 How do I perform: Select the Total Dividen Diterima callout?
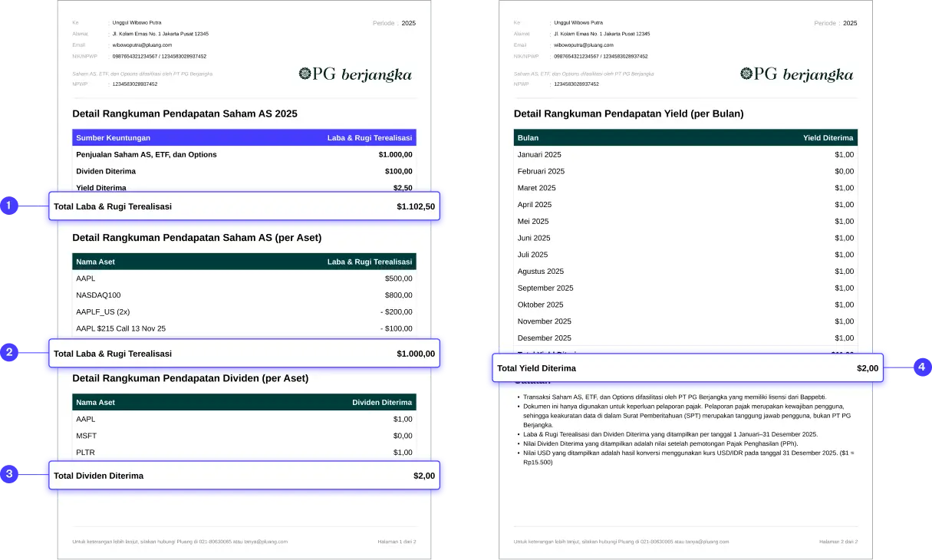pyautogui.click(x=244, y=476)
